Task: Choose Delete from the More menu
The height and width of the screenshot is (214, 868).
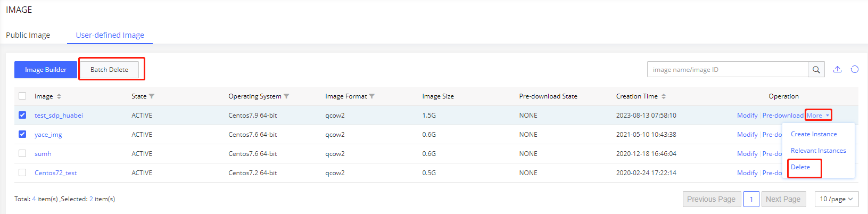Action: pos(800,167)
